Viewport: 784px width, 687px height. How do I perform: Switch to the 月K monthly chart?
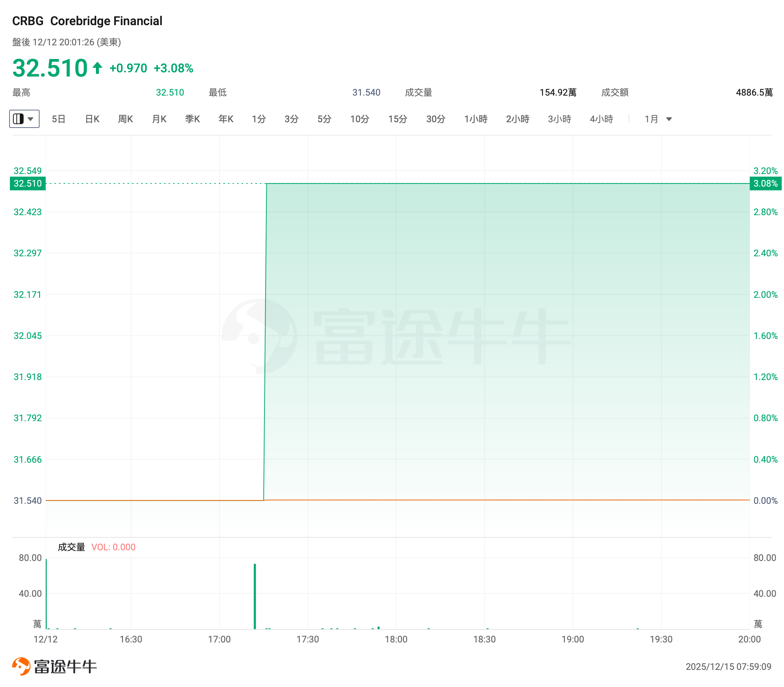(x=159, y=119)
